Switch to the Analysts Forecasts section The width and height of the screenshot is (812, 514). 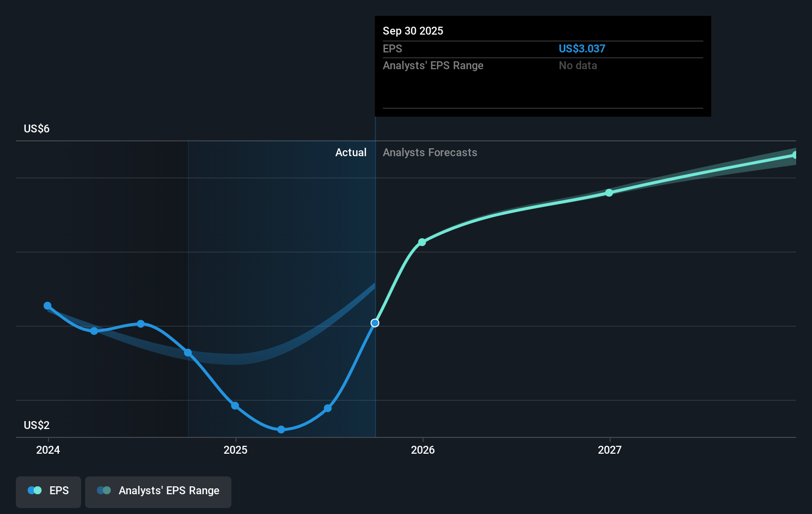430,152
